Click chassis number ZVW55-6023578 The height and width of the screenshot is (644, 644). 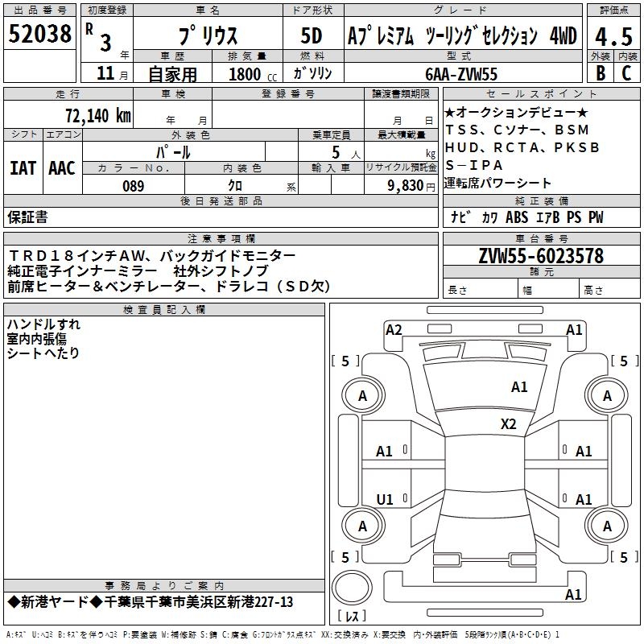541,256
